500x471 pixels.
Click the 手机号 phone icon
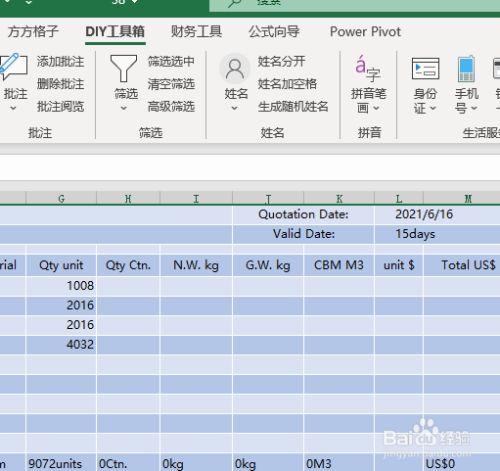point(466,69)
